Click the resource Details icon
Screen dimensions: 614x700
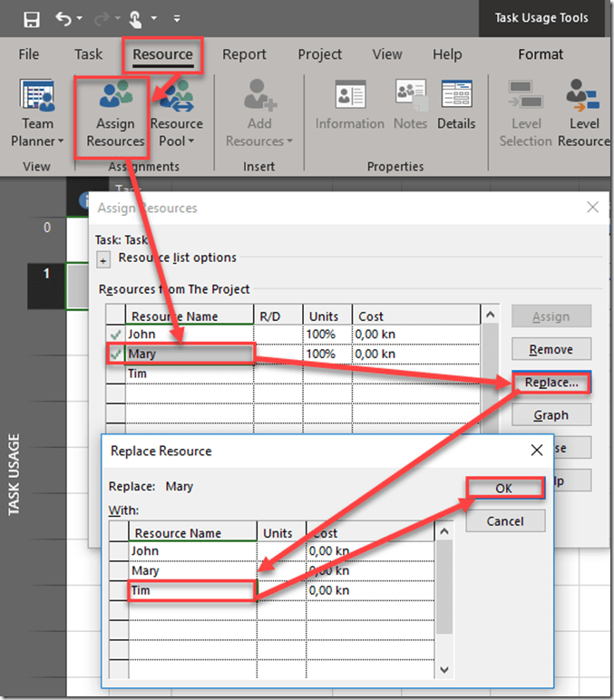456,98
